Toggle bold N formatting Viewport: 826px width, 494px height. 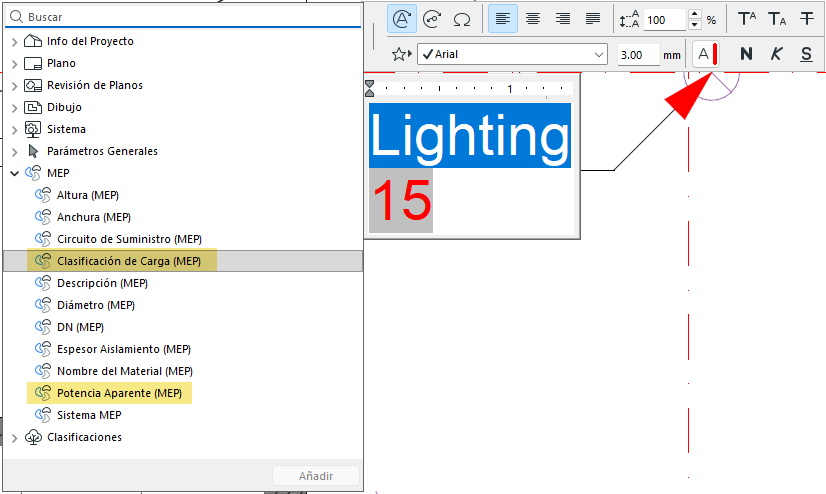746,54
